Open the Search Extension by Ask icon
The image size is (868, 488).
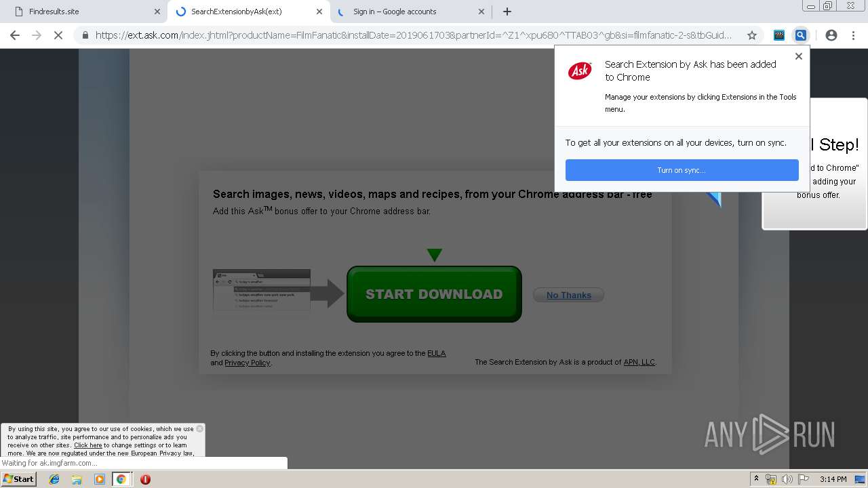[801, 35]
